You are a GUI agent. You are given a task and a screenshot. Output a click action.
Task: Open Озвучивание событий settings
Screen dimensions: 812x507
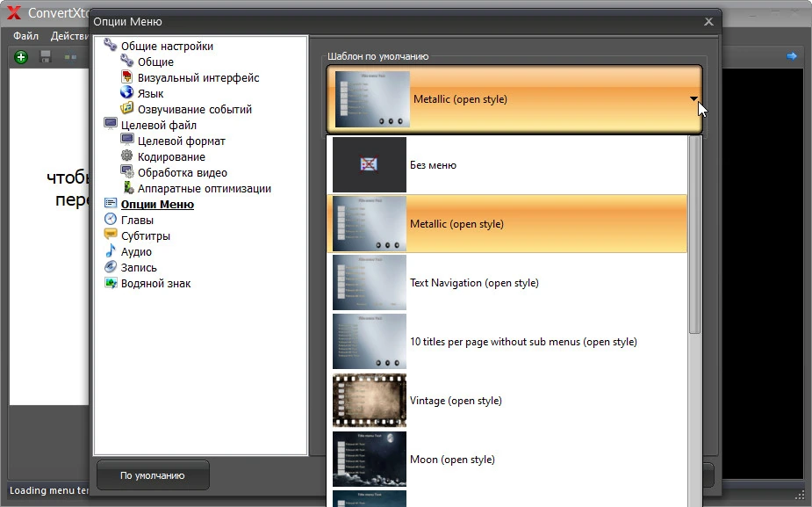click(x=195, y=109)
